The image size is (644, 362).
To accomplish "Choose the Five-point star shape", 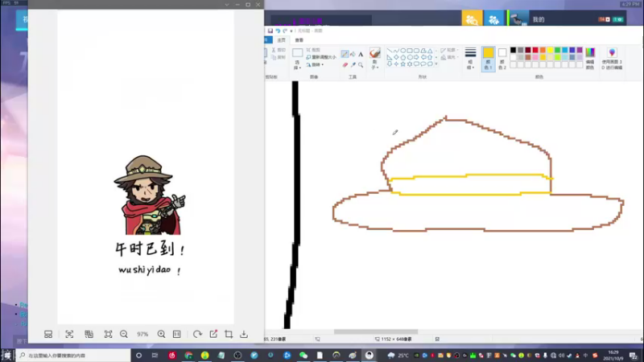I will tap(403, 64).
